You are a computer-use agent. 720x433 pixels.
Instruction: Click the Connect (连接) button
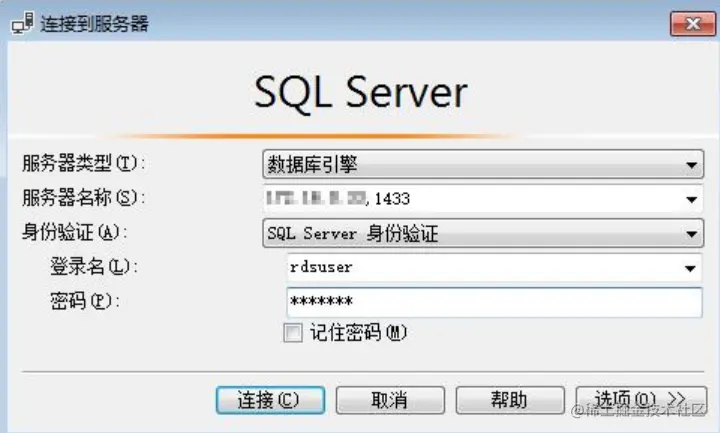[270, 400]
